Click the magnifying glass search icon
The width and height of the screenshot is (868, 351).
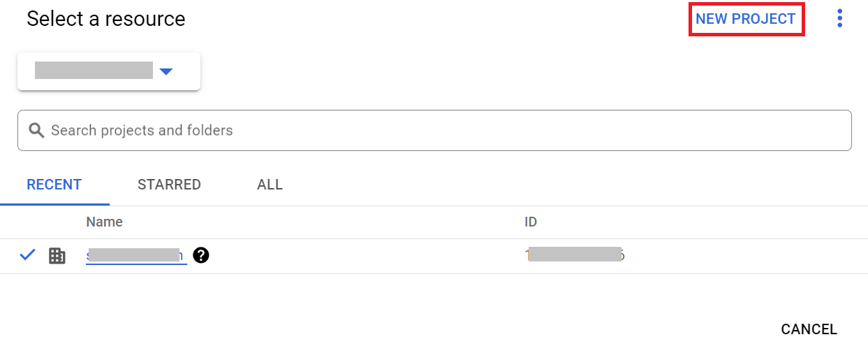coord(36,130)
